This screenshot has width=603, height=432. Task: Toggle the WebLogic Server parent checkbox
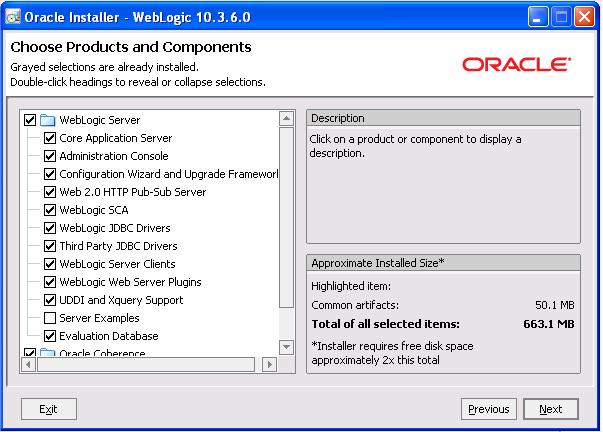click(x=29, y=120)
